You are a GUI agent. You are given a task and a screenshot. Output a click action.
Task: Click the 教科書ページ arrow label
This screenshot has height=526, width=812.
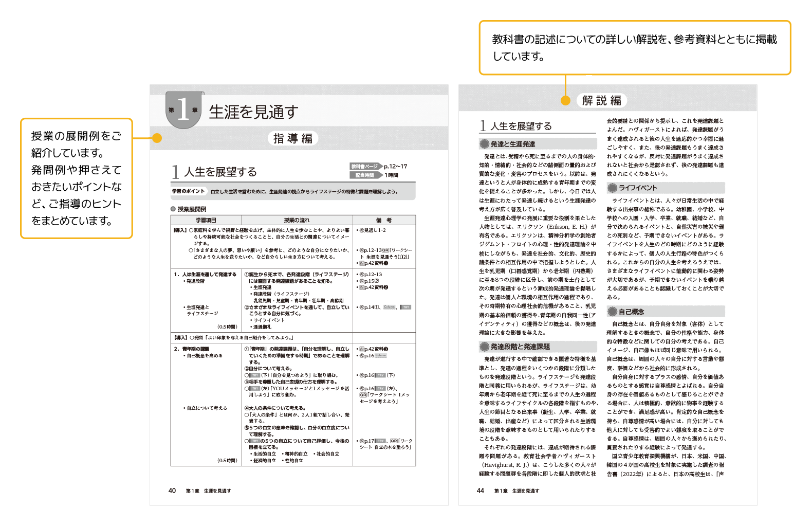tap(365, 166)
